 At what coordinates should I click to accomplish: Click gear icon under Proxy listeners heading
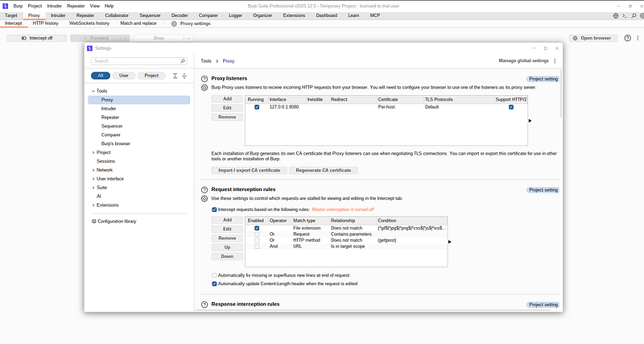[204, 88]
